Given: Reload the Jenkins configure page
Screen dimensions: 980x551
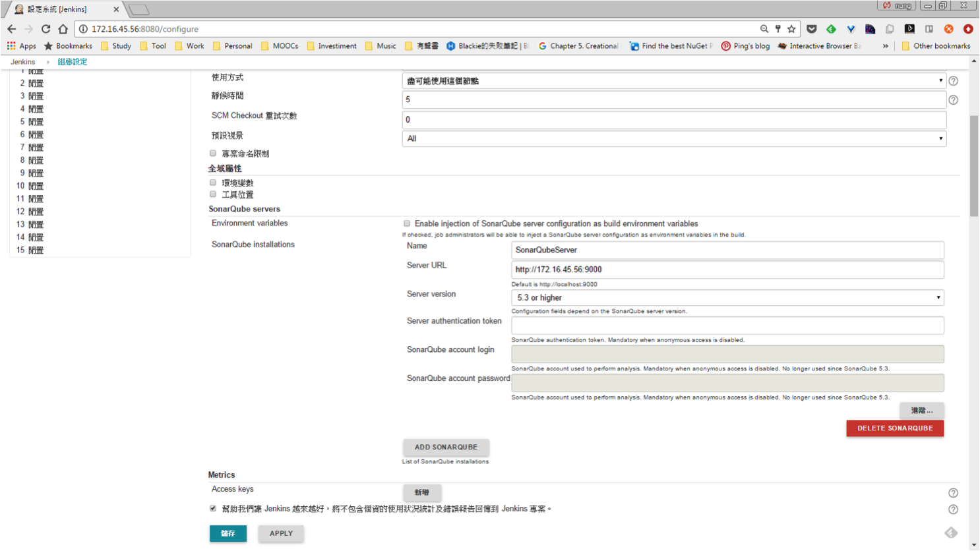Looking at the screenshot, I should [46, 29].
